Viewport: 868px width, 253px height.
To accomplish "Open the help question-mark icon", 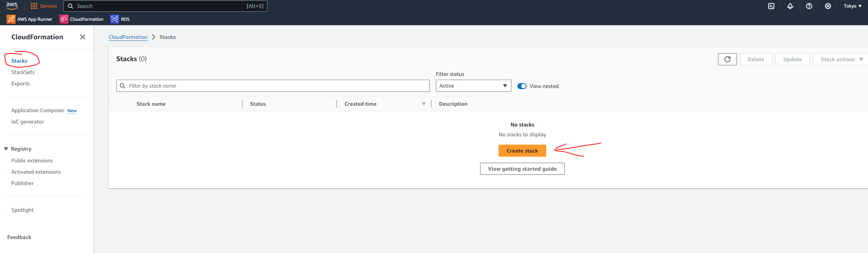I will point(809,6).
